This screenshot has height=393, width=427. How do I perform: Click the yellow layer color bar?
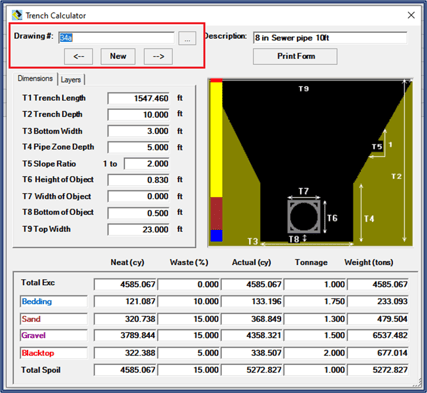tap(216, 139)
